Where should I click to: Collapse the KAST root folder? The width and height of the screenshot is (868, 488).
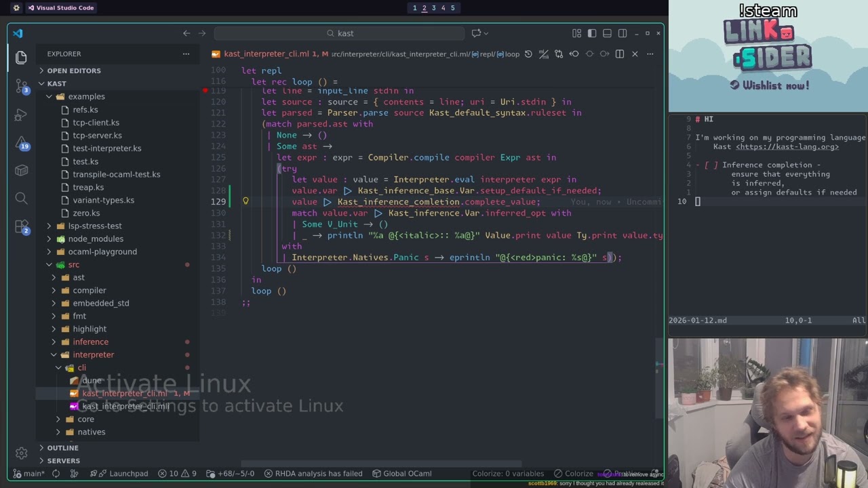click(x=57, y=83)
